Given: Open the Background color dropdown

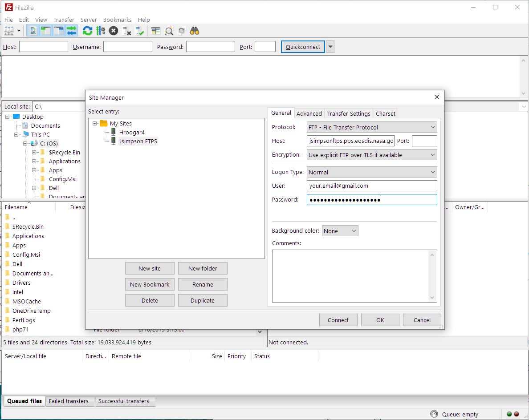Looking at the screenshot, I should click(x=340, y=231).
